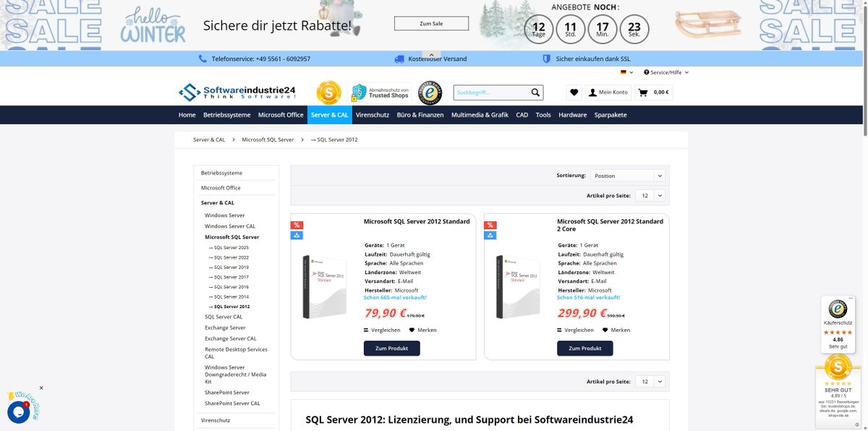Image resolution: width=868 pixels, height=431 pixels.
Task: Open the Sehr Gut 4.89 rating widget
Action: tap(838, 391)
